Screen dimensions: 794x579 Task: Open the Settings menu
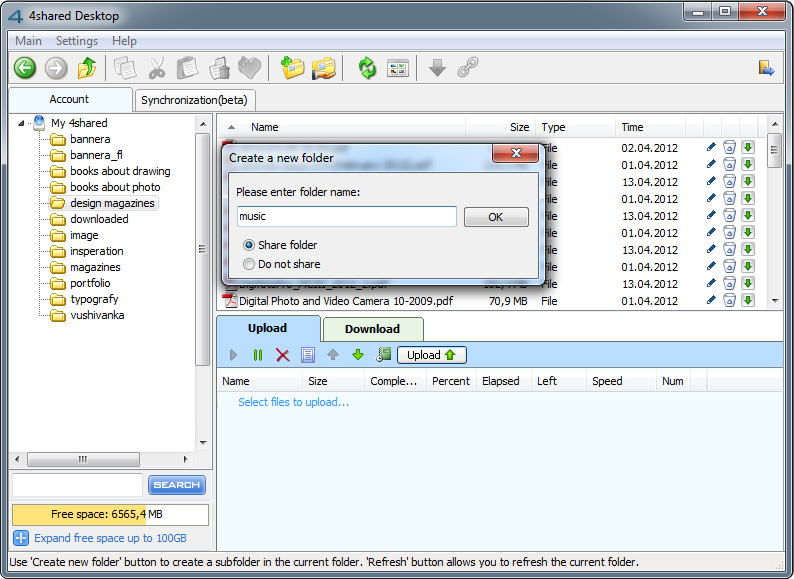click(77, 41)
